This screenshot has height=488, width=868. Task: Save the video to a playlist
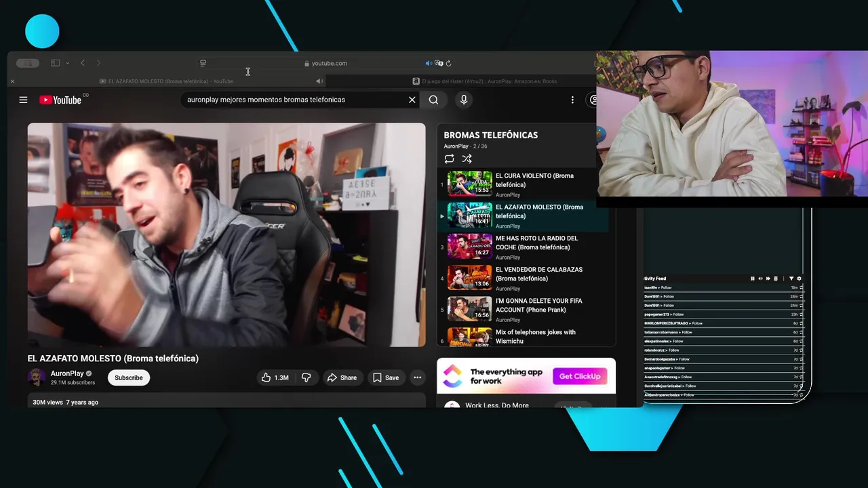[386, 378]
